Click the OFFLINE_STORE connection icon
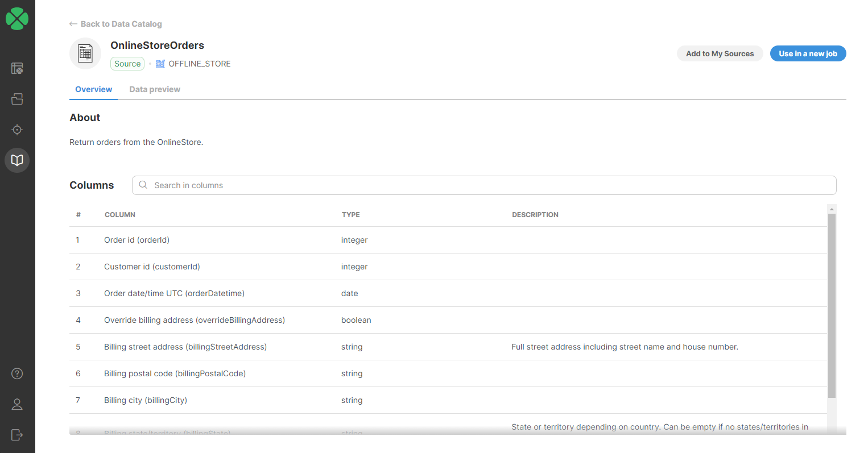The image size is (868, 453). coord(160,64)
